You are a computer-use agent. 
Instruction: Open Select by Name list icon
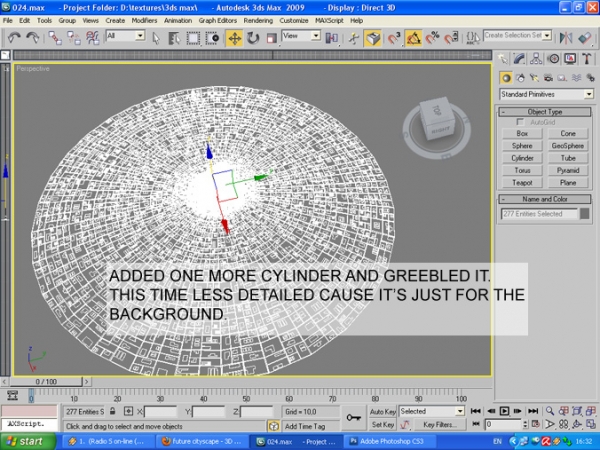(x=174, y=38)
